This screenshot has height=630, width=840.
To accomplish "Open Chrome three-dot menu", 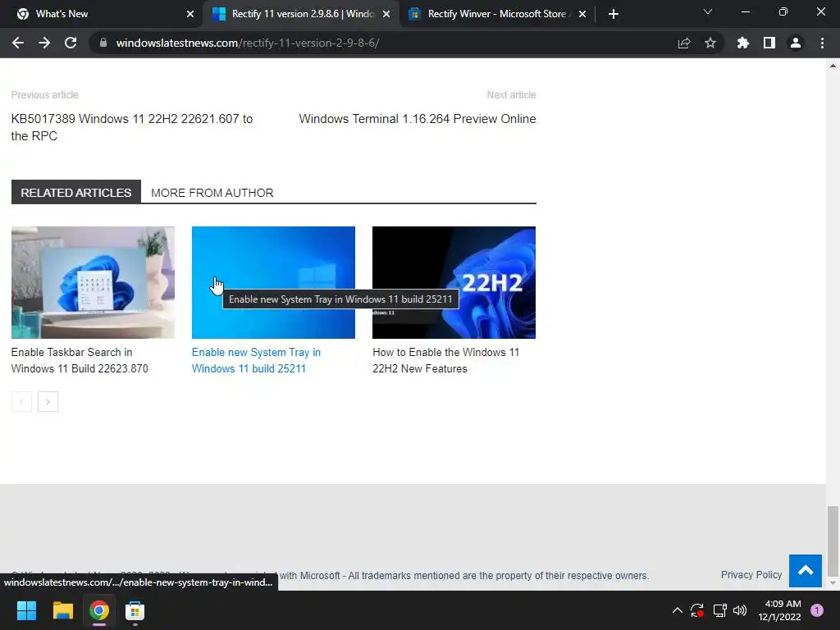I will click(822, 43).
